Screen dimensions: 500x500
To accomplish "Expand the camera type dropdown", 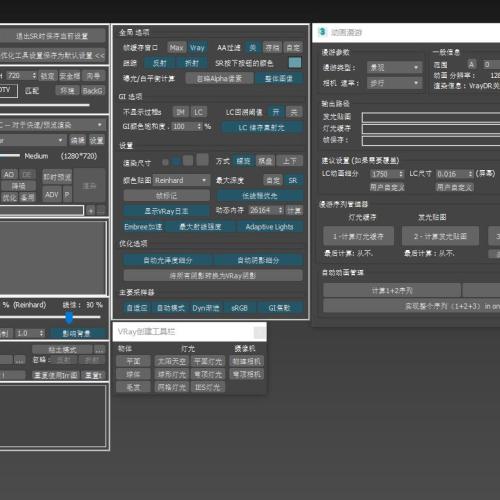I will (x=394, y=68).
